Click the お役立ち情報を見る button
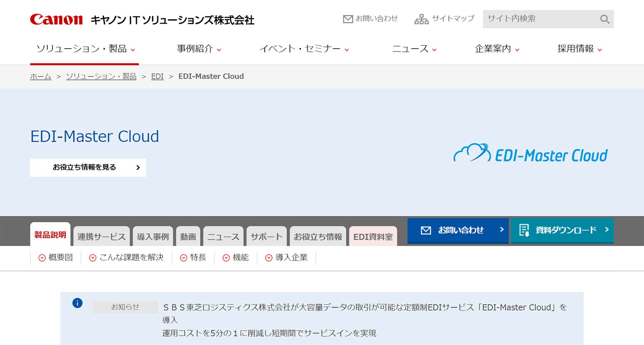Screen dimensions: 644x345 (x=88, y=167)
